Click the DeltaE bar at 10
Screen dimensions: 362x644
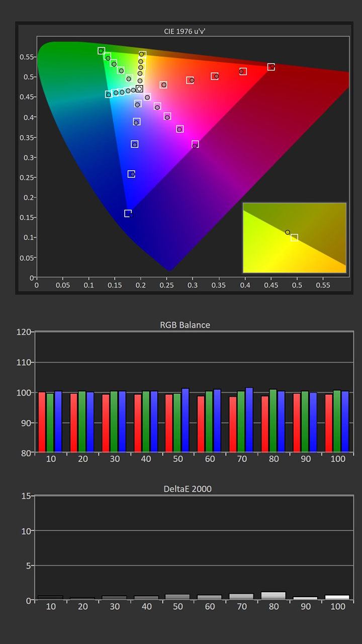(50, 598)
